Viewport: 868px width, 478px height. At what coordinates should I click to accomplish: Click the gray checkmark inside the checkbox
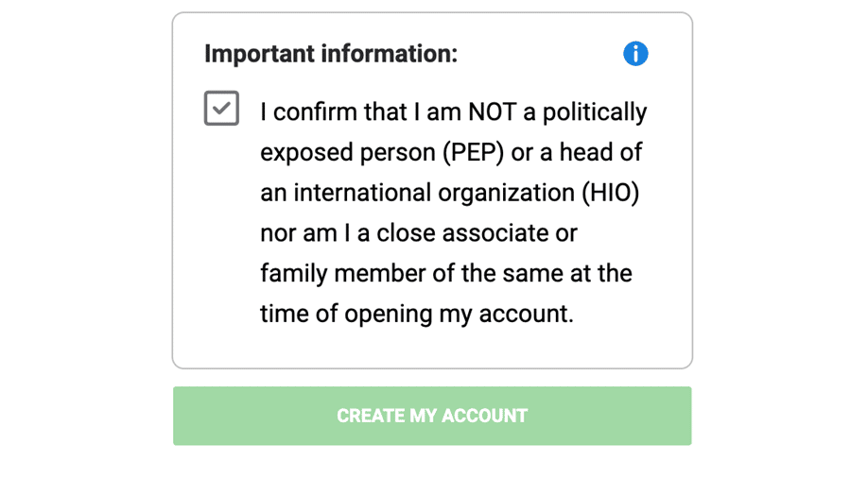coord(221,108)
